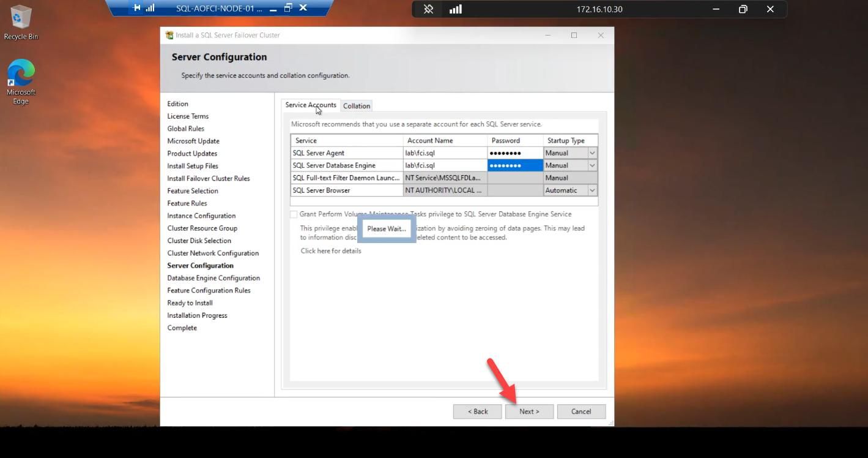Maximize the Failover Cluster installer window
The width and height of the screenshot is (868, 458).
click(574, 35)
